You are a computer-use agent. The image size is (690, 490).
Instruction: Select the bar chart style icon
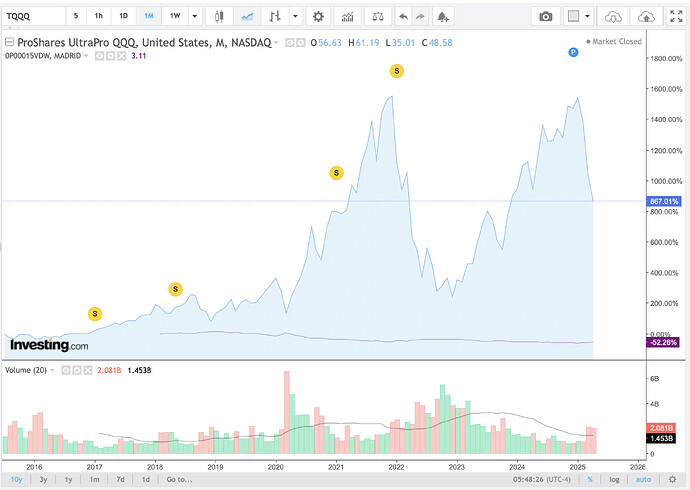275,17
